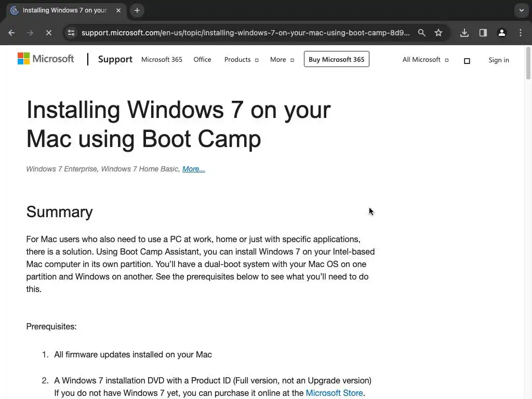Click the Buy Microsoft 365 button
The image size is (532, 399).
[x=337, y=59]
